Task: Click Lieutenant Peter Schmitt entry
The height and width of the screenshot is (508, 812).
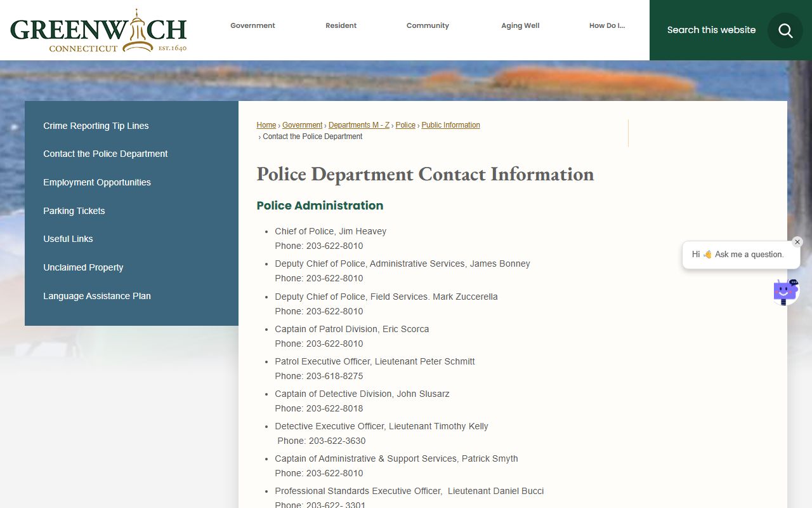Action: (375, 361)
